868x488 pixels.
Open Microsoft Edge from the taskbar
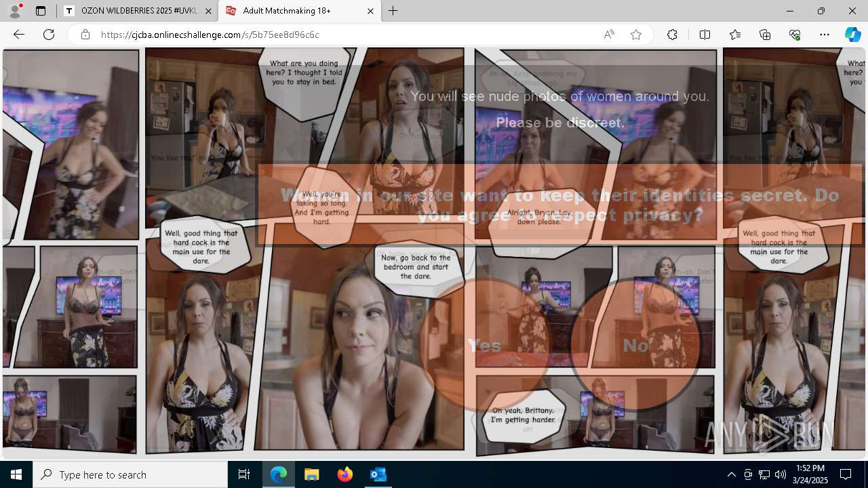point(279,474)
